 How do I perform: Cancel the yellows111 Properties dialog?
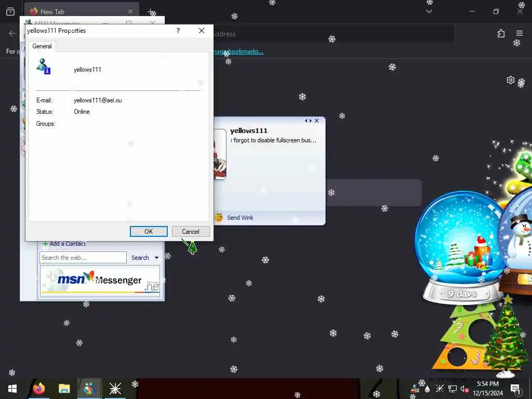[x=191, y=231]
